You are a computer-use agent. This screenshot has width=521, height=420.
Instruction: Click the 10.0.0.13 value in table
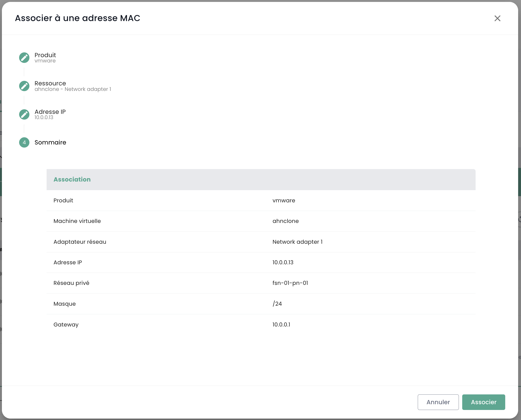pos(283,263)
